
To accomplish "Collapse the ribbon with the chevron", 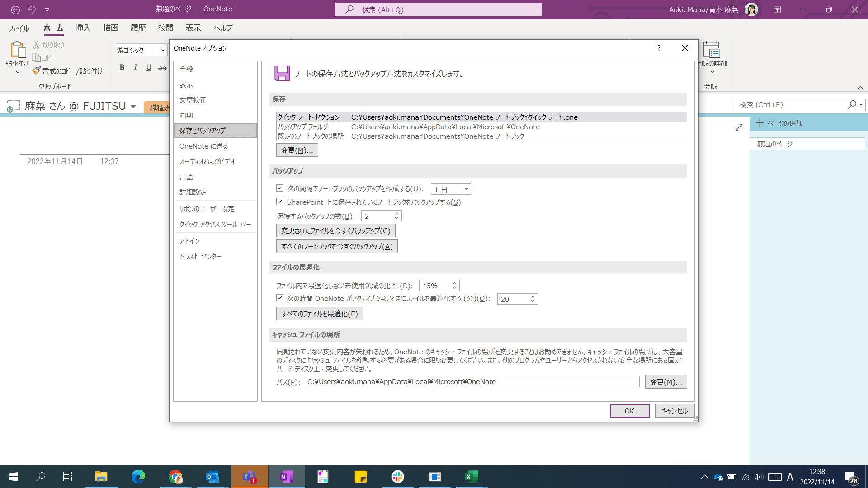I will [x=860, y=88].
